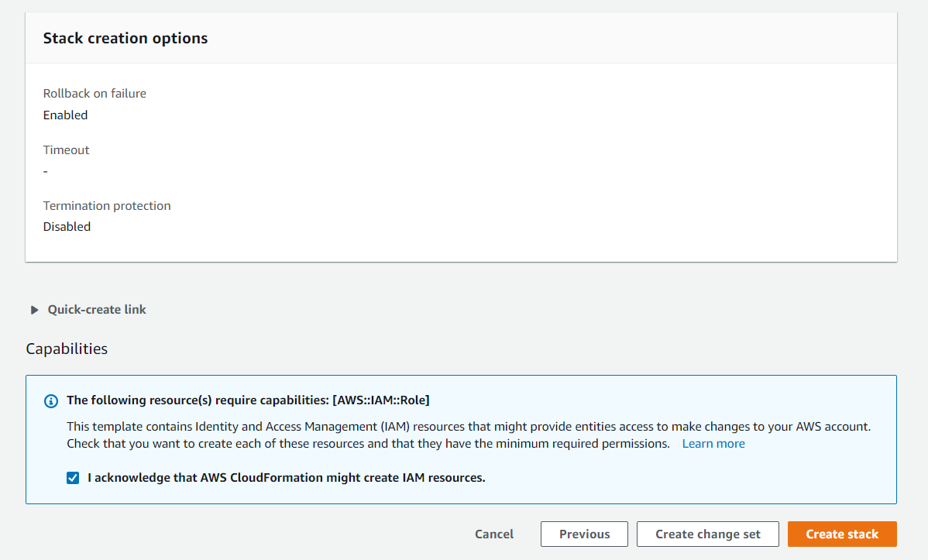Click the Enabled value under Rollback
Screen dimensions: 928x560
[65, 115]
